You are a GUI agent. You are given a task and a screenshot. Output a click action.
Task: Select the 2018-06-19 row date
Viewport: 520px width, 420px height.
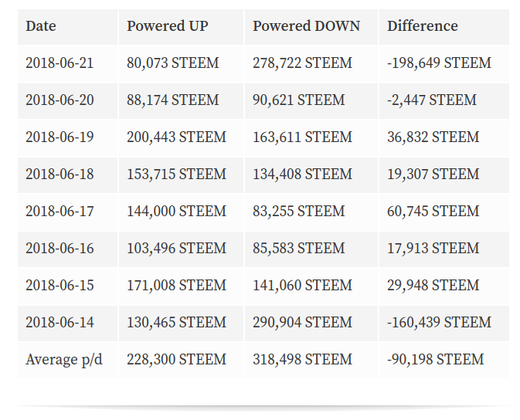[x=59, y=137]
